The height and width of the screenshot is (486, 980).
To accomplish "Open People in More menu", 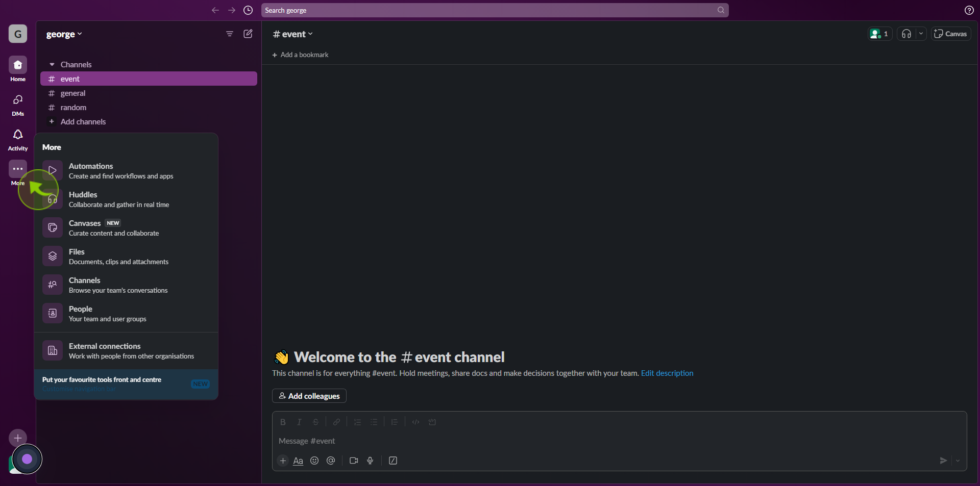I will tap(126, 314).
